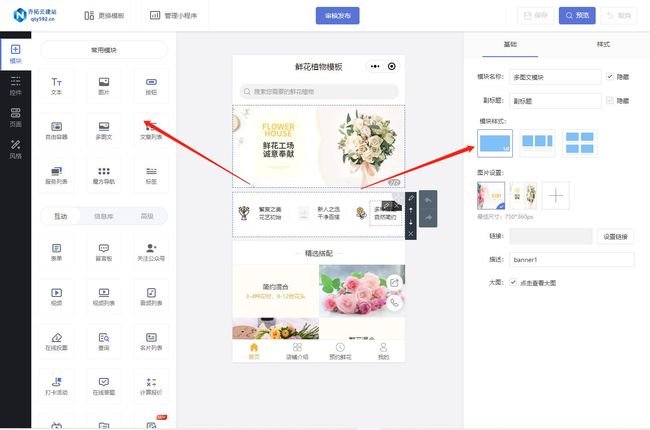
Task: Add a new image with the plus tile
Action: tap(555, 195)
